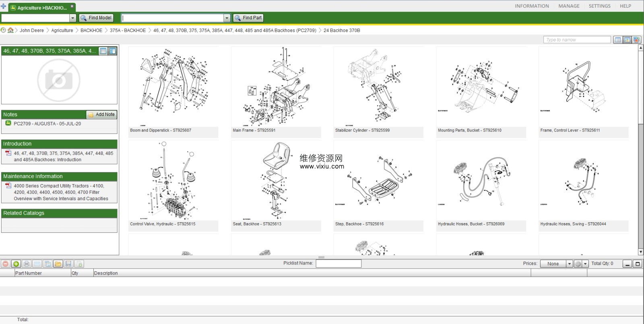Click the no-image camera placeholder
644x324 pixels.
click(59, 80)
